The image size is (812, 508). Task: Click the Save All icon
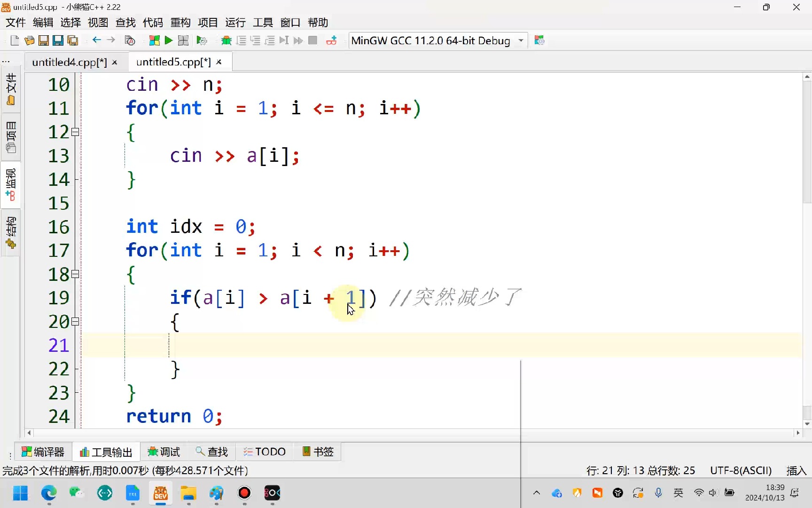73,40
